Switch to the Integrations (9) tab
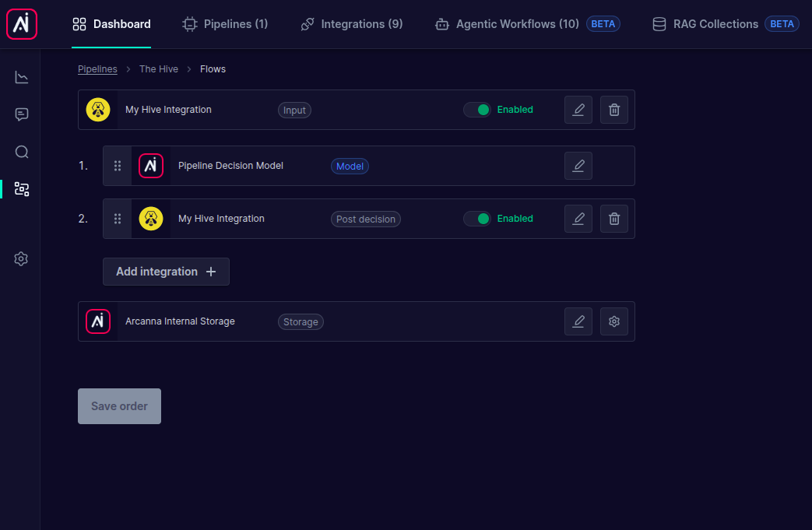Image resolution: width=812 pixels, height=530 pixels. [352, 24]
